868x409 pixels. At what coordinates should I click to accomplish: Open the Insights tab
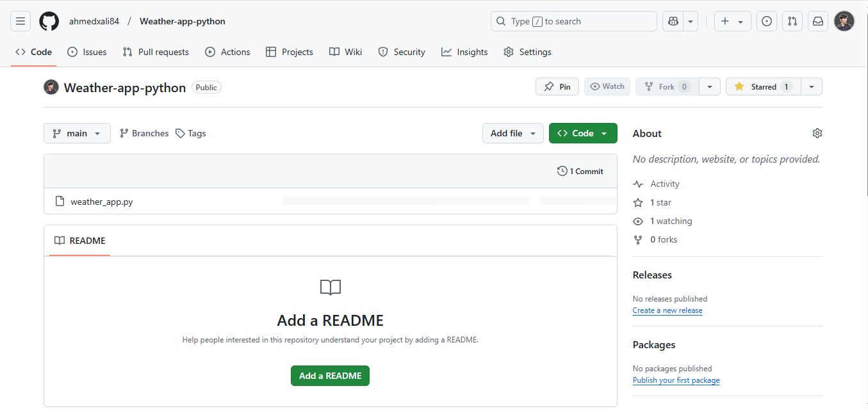coord(464,52)
